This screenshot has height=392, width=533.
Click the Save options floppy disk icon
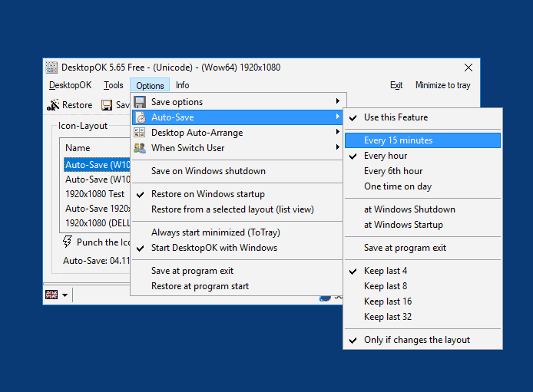pyautogui.click(x=140, y=102)
